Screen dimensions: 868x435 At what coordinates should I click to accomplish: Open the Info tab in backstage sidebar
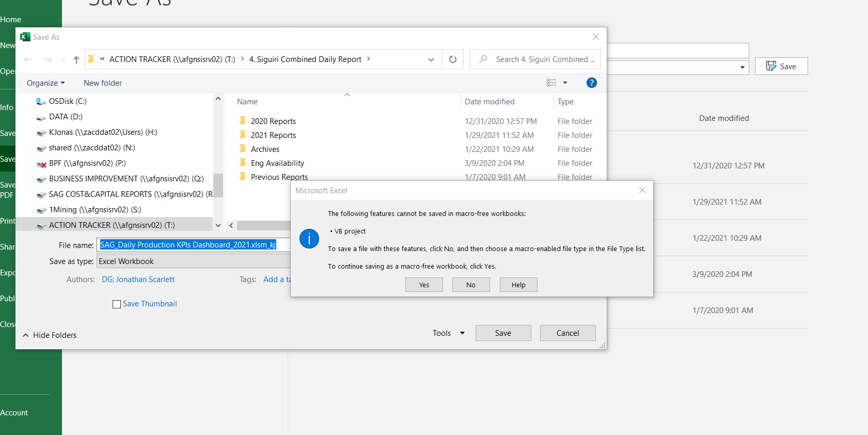(x=7, y=107)
